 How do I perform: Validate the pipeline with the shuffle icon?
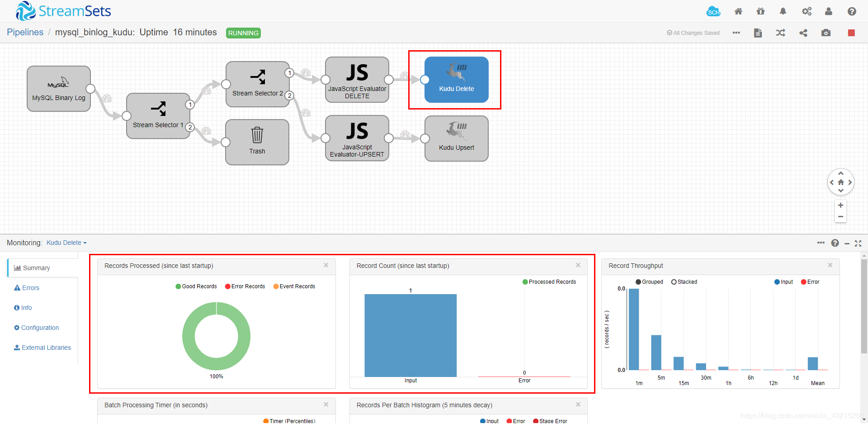click(x=781, y=33)
